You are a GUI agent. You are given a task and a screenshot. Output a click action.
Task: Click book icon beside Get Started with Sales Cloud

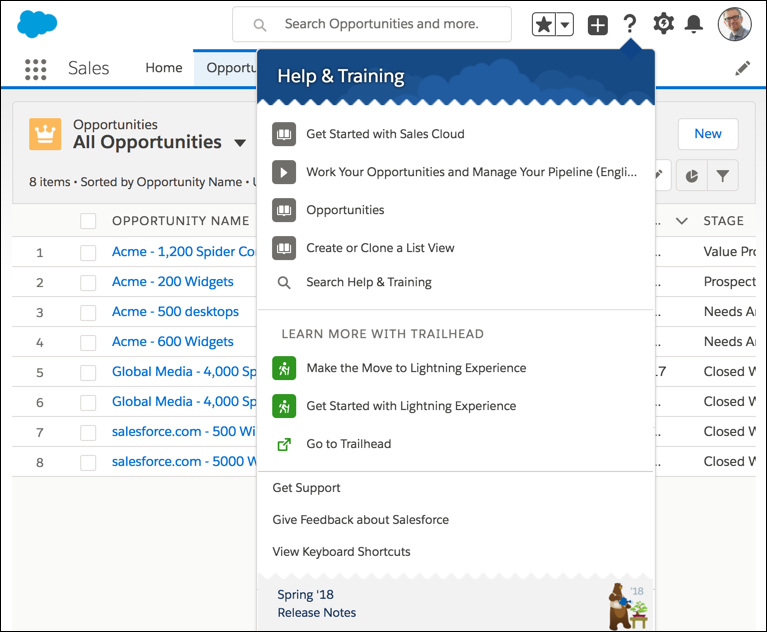point(284,134)
